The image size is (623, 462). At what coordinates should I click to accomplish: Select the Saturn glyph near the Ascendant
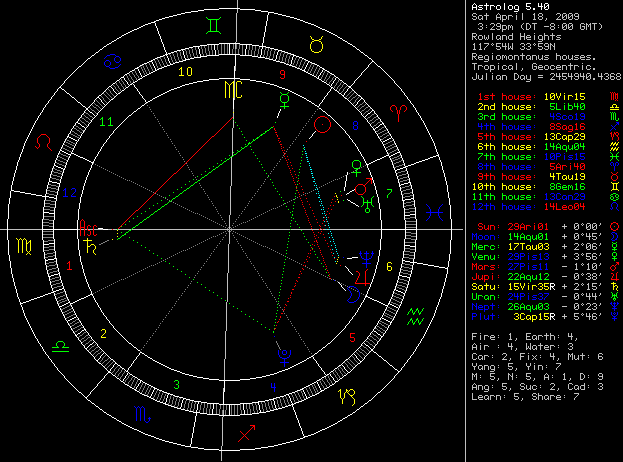[91, 242]
